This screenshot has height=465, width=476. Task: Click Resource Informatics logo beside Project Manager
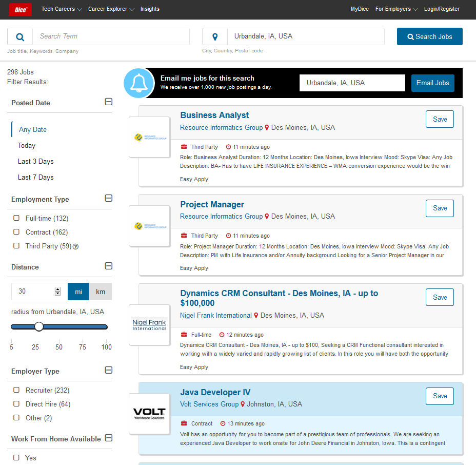click(x=149, y=226)
